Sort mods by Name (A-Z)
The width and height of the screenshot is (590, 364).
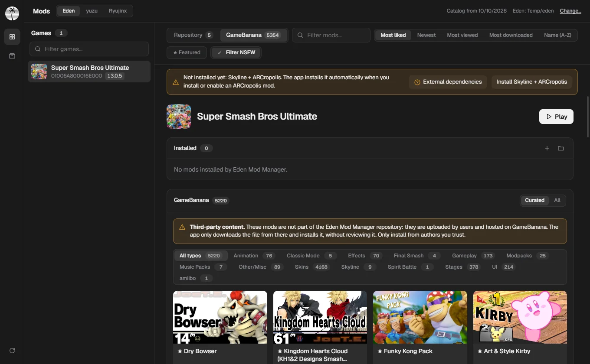(557, 35)
